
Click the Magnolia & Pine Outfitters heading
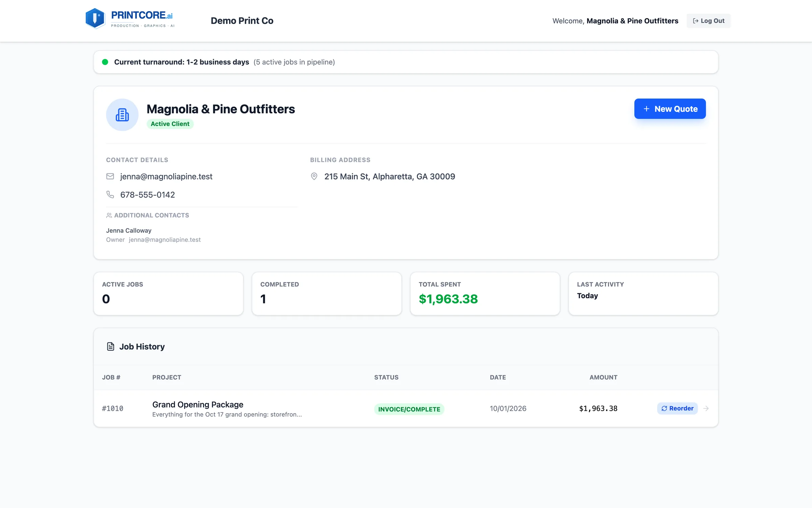tap(221, 109)
